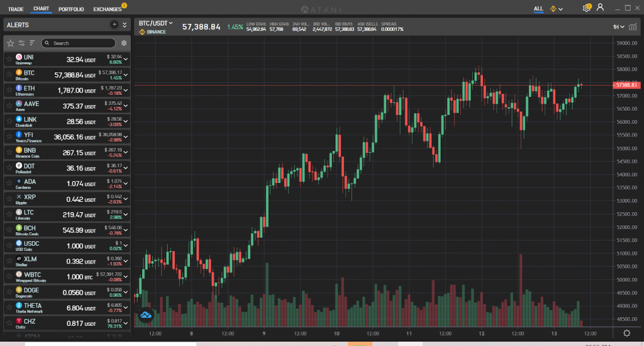Select the Ethereum ETH coin icon
The image size is (644, 346).
[x=19, y=88]
